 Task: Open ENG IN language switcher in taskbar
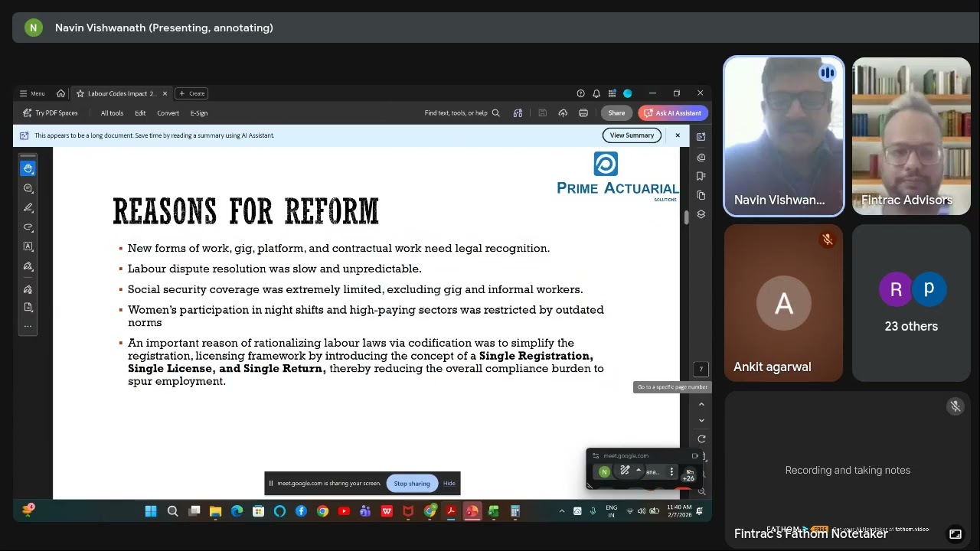[612, 511]
